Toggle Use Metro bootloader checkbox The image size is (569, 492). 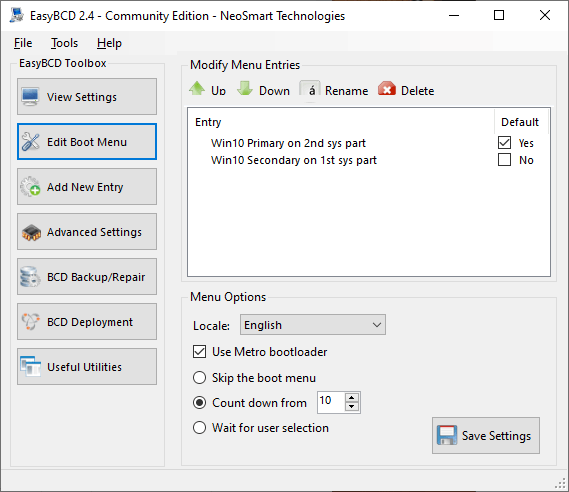tap(200, 352)
